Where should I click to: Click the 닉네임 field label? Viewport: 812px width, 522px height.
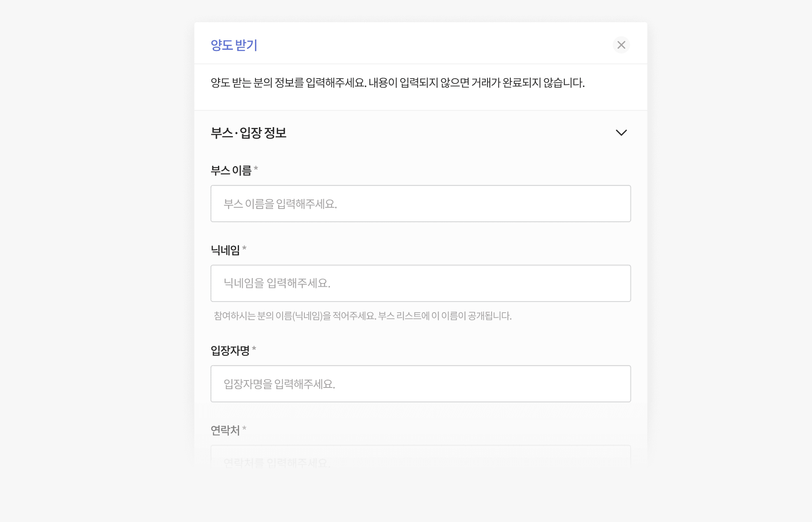tap(225, 250)
